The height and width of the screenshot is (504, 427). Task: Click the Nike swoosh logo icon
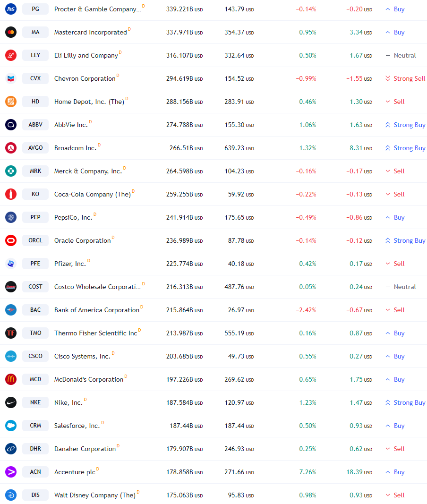11,402
